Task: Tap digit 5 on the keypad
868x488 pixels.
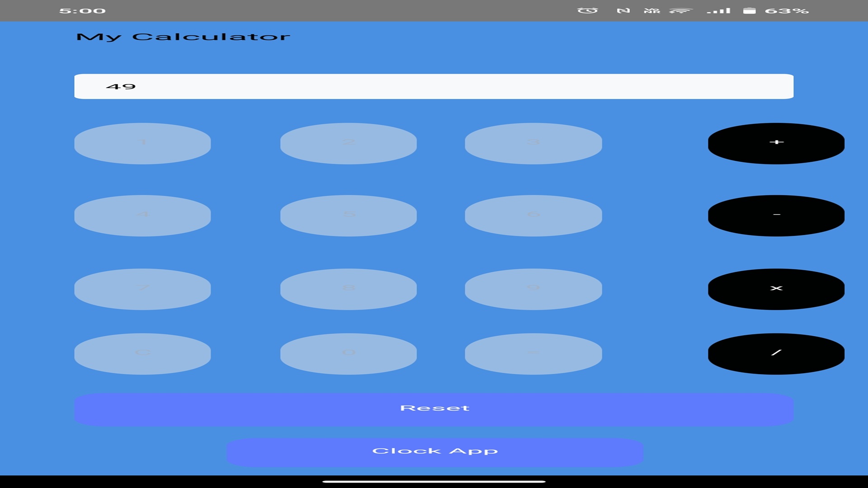Action: (x=349, y=216)
